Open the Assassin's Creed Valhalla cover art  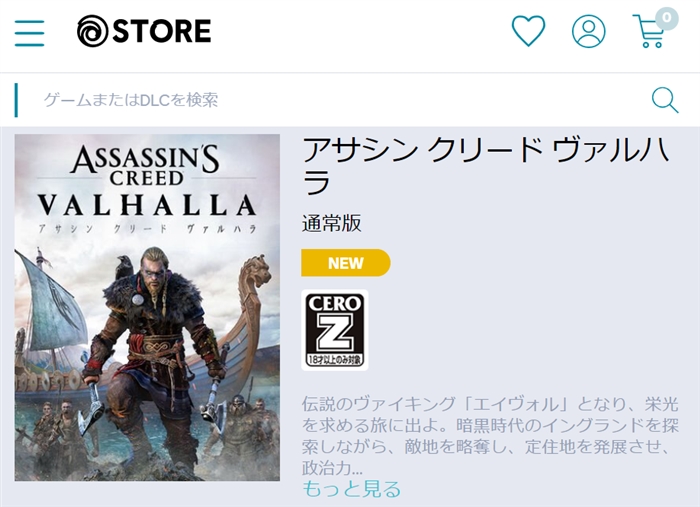tap(147, 308)
